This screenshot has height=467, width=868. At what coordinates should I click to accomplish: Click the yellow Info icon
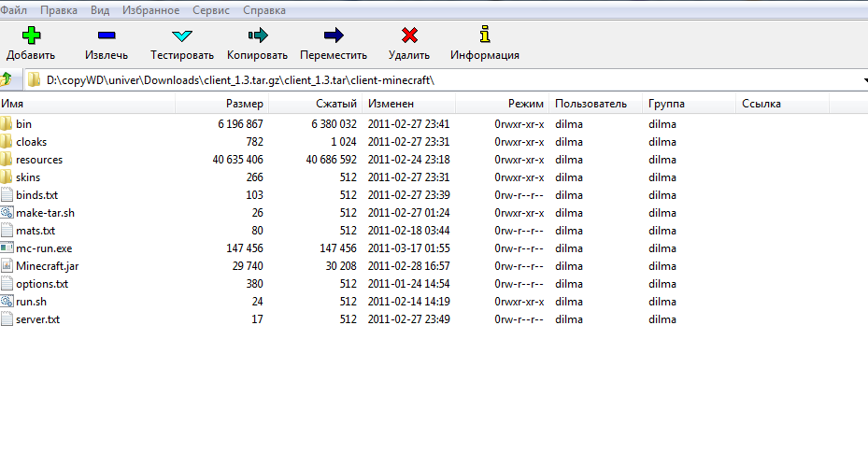pyautogui.click(x=485, y=35)
